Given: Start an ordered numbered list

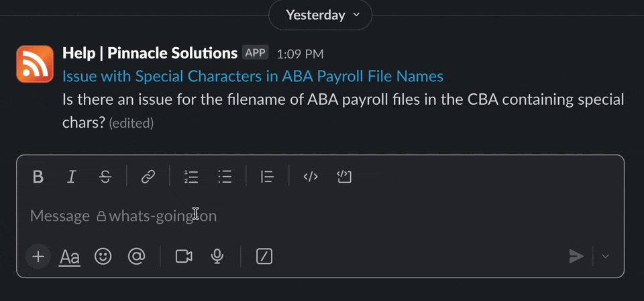Looking at the screenshot, I should tap(191, 177).
